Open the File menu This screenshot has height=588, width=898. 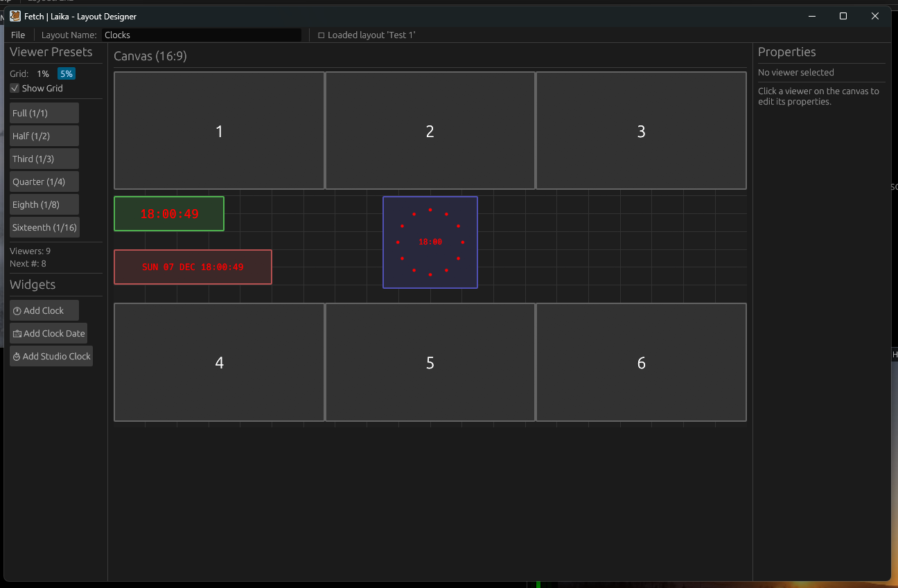coord(17,35)
